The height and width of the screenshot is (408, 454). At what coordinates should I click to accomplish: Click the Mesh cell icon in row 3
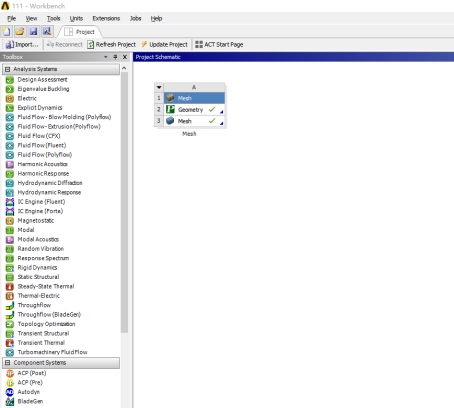[170, 121]
